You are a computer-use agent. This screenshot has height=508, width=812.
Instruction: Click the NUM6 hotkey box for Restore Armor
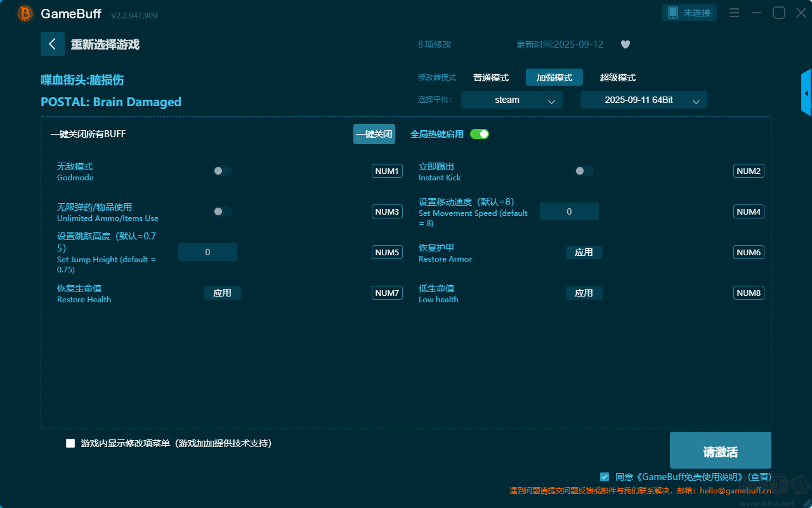[749, 252]
